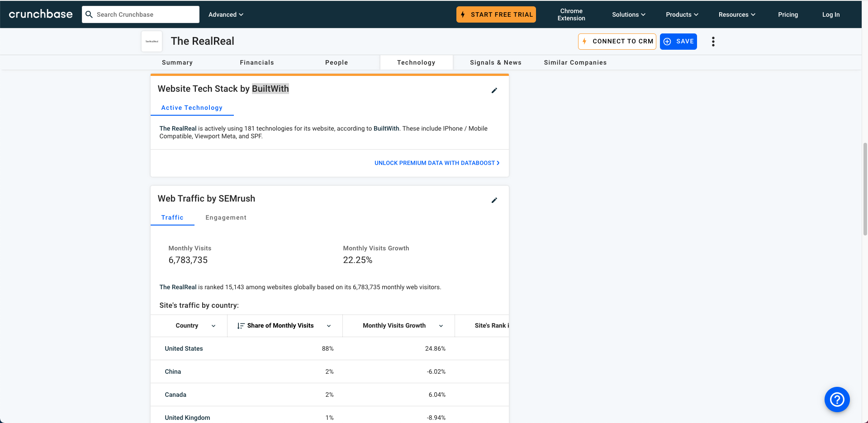Click The RealReal company logo thumbnail

(x=152, y=41)
